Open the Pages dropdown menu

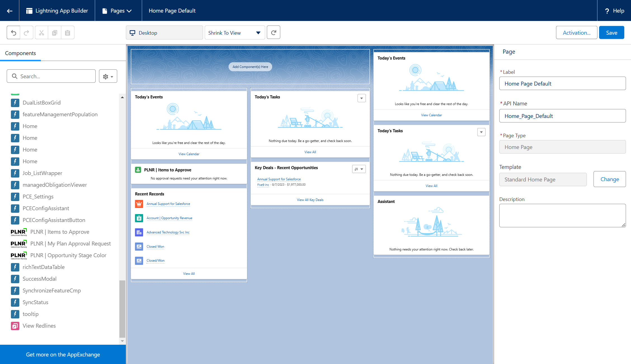click(118, 11)
